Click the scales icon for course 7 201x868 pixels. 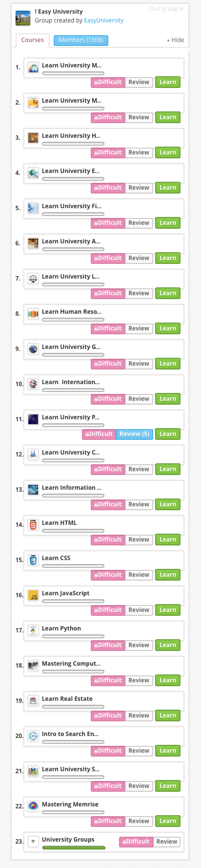pos(33,279)
